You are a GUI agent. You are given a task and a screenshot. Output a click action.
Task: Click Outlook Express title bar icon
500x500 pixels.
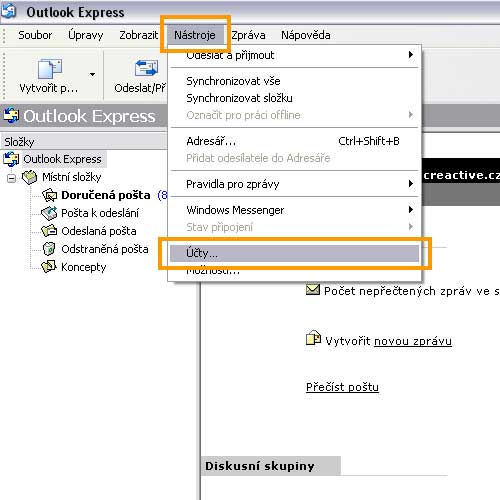pyautogui.click(x=8, y=10)
